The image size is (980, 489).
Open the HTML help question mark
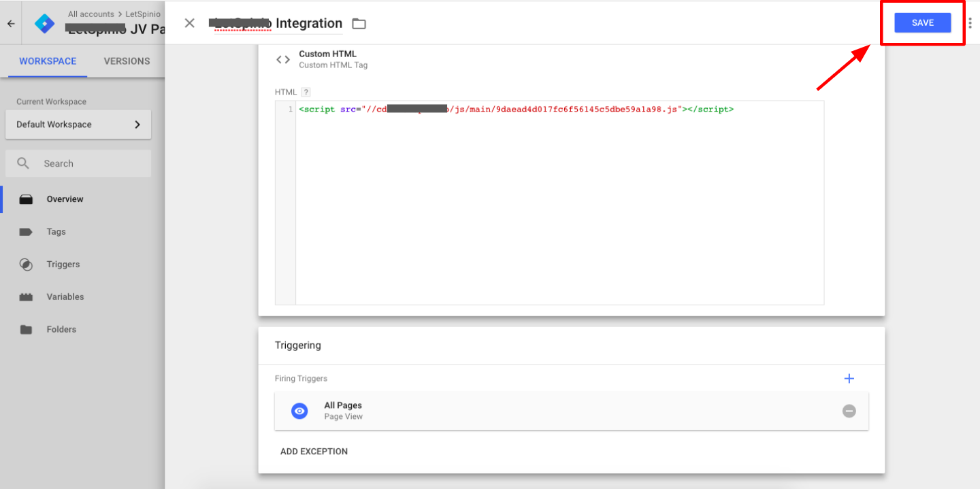pos(306,92)
